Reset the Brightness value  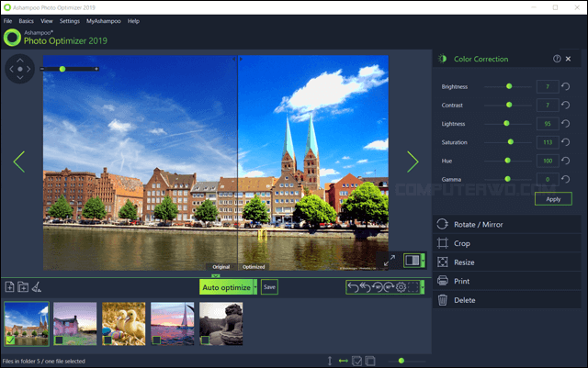point(566,86)
